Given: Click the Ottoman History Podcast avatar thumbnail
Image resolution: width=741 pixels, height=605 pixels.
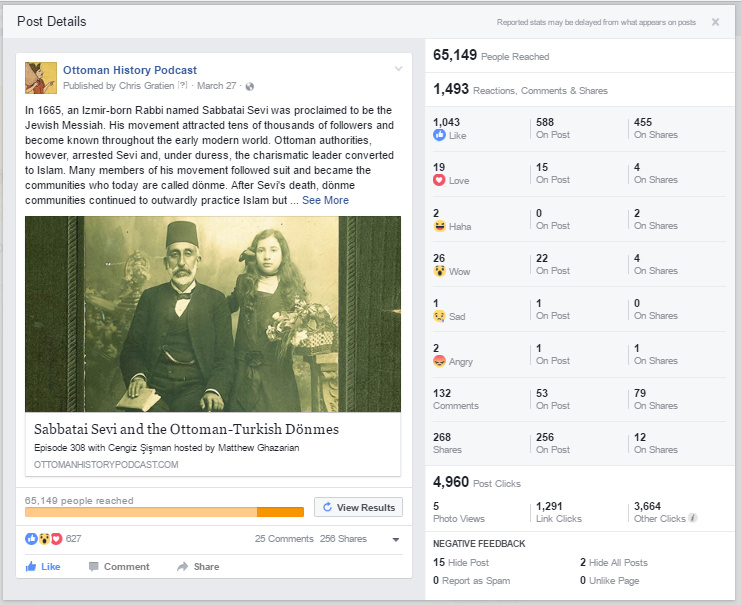Looking at the screenshot, I should point(41,78).
